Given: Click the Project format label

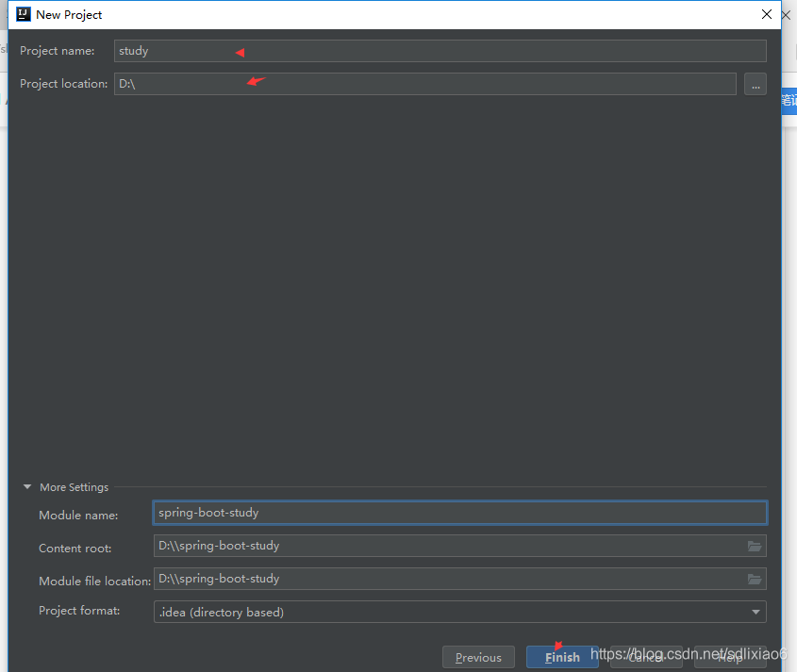Looking at the screenshot, I should click(79, 611).
